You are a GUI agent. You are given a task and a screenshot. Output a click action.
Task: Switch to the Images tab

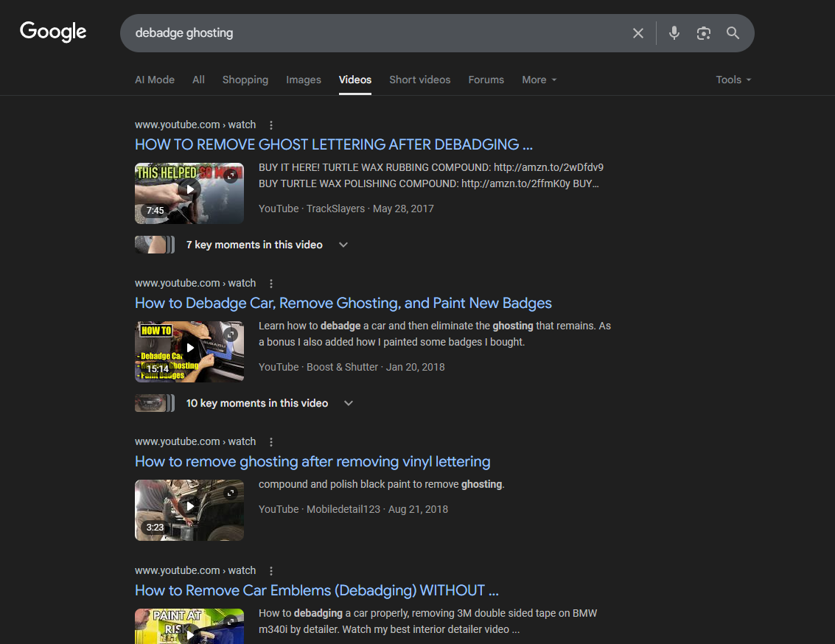point(304,80)
